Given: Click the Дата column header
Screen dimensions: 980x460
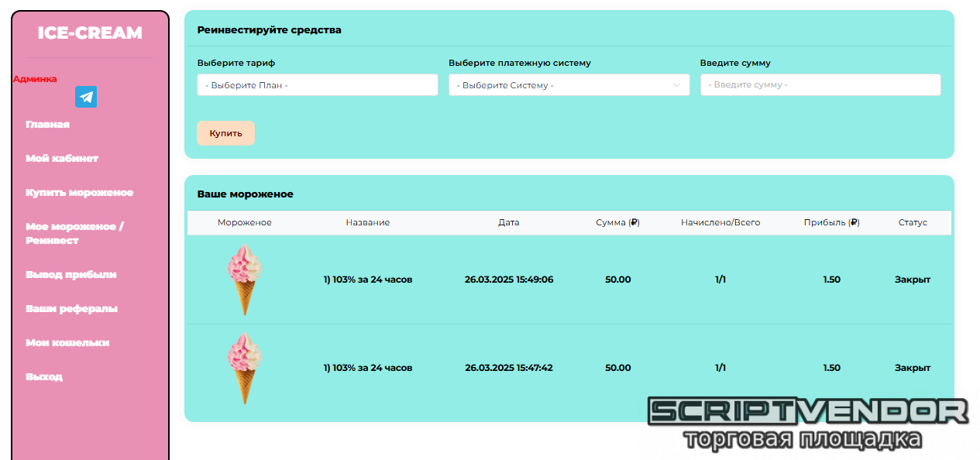Looking at the screenshot, I should pos(508,222).
